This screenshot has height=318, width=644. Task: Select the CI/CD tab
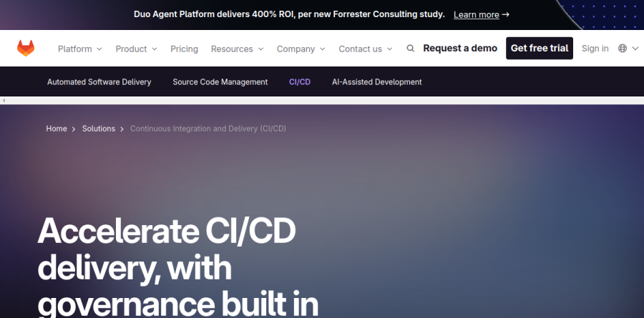tap(300, 82)
